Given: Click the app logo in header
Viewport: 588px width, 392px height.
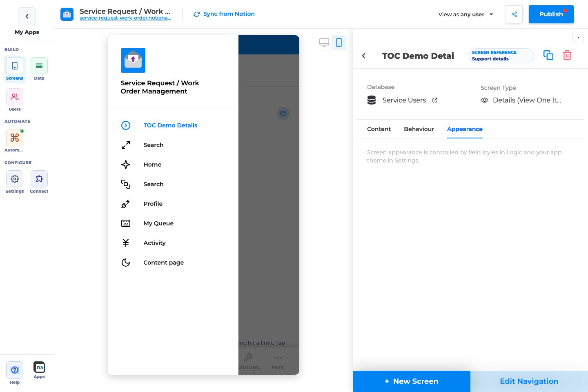Looking at the screenshot, I should point(67,14).
